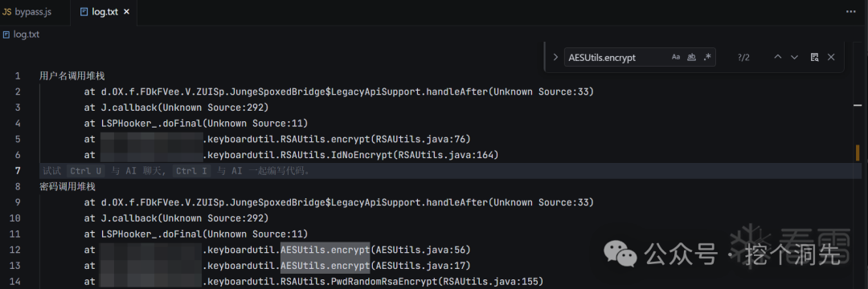Screen dimensions: 868x289
Task: Close the log.txt tab
Action: pos(126,11)
